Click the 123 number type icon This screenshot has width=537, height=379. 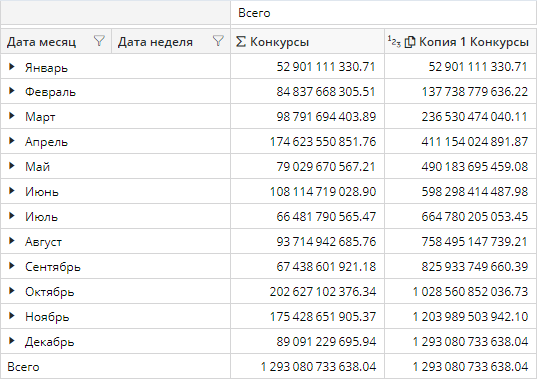[394, 41]
